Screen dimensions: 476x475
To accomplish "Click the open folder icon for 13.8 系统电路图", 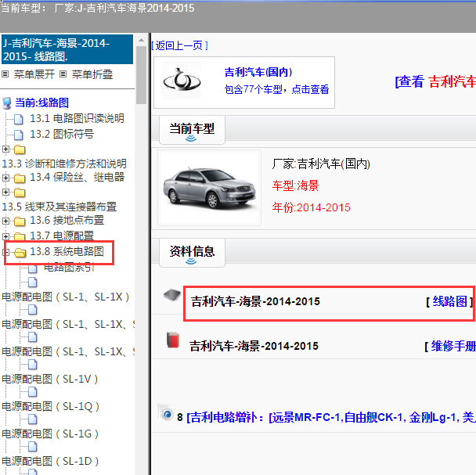I will tap(20, 252).
